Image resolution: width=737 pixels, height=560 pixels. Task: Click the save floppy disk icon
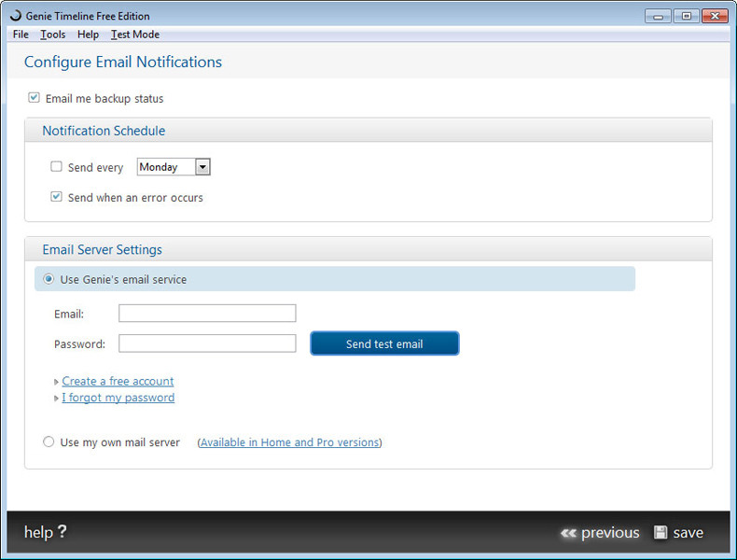click(661, 532)
